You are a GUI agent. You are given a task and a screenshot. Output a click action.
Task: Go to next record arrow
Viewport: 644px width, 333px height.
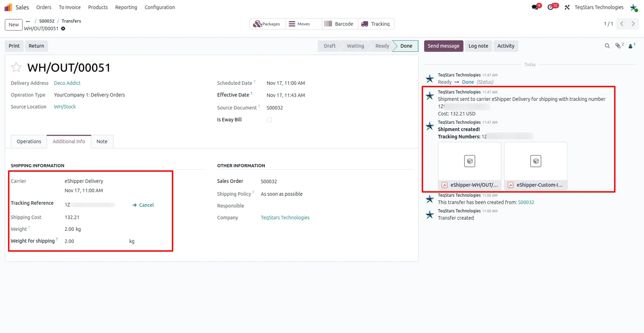[633, 24]
